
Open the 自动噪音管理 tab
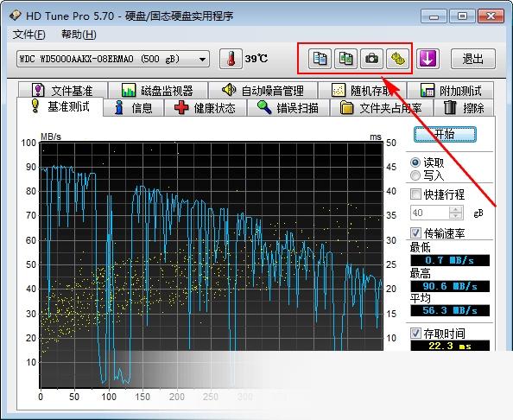pyautogui.click(x=263, y=90)
